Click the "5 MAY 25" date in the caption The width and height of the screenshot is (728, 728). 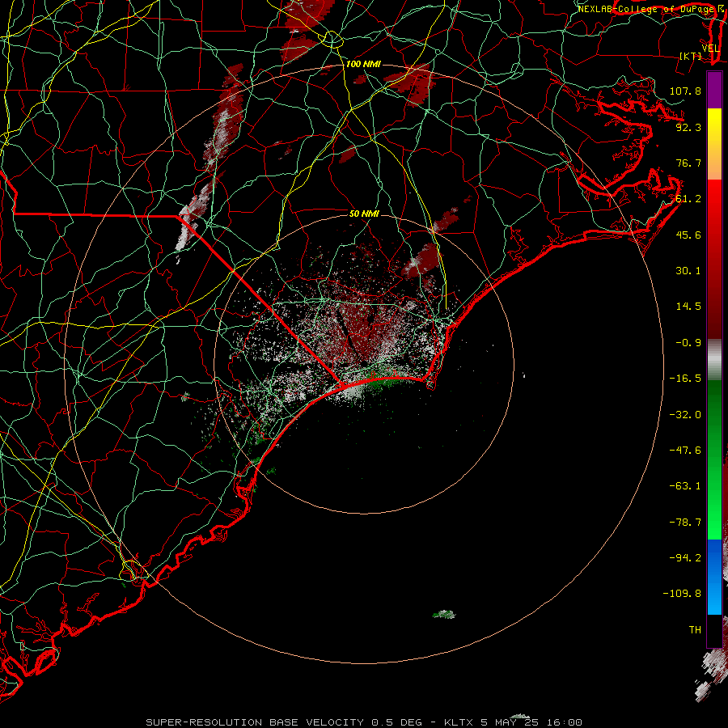tap(510, 722)
